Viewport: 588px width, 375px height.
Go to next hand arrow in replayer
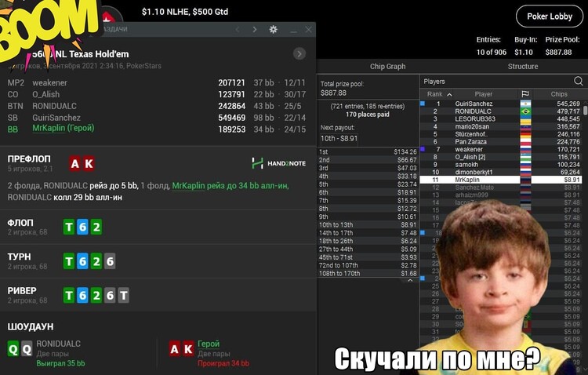coord(255,29)
